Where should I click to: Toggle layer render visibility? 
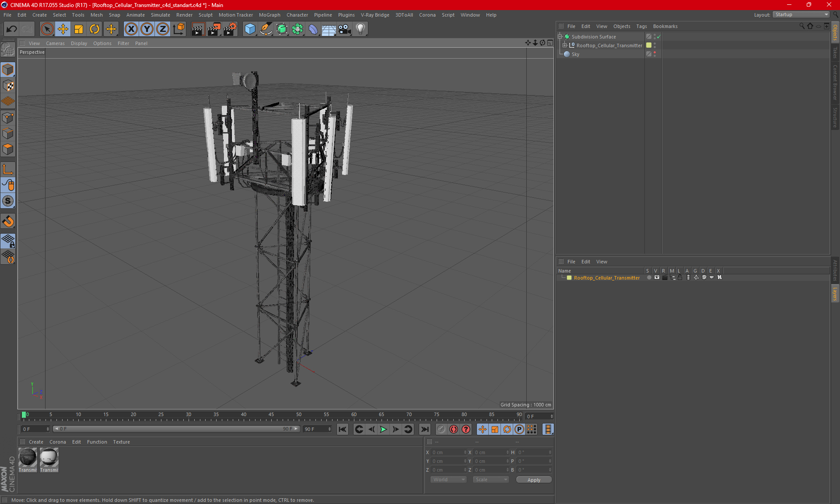(x=665, y=277)
